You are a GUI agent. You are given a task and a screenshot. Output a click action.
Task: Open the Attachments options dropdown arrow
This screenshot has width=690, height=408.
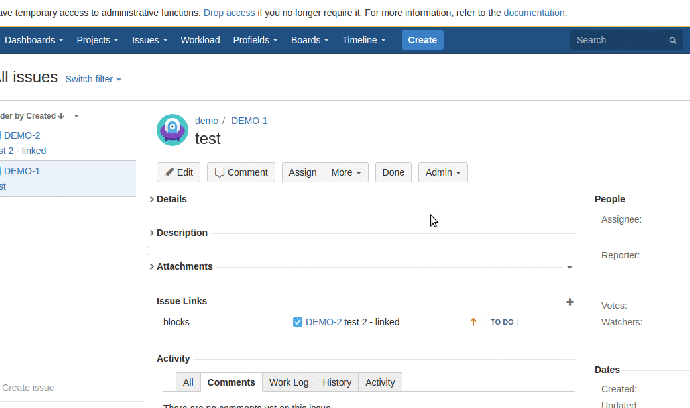[569, 267]
